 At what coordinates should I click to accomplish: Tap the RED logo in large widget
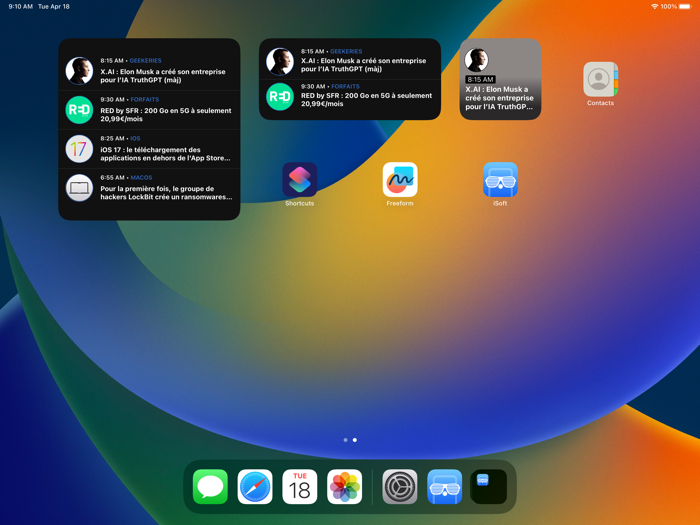point(79,110)
